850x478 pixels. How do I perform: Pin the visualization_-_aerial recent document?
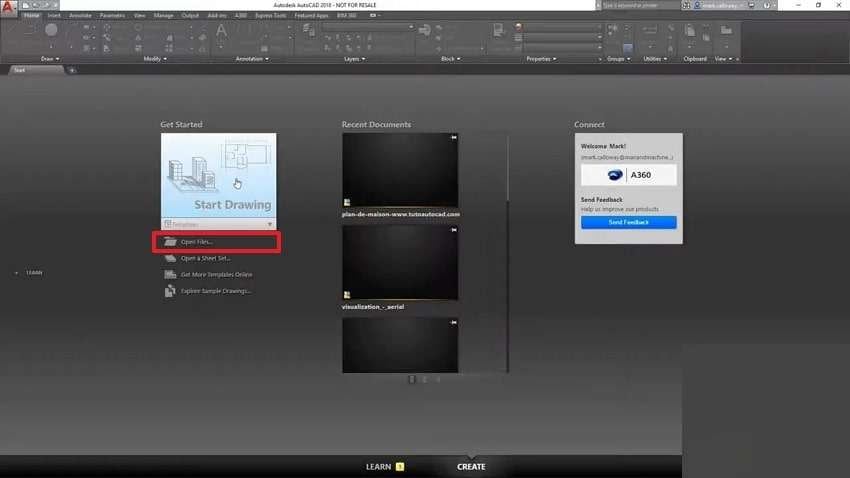[x=454, y=230]
